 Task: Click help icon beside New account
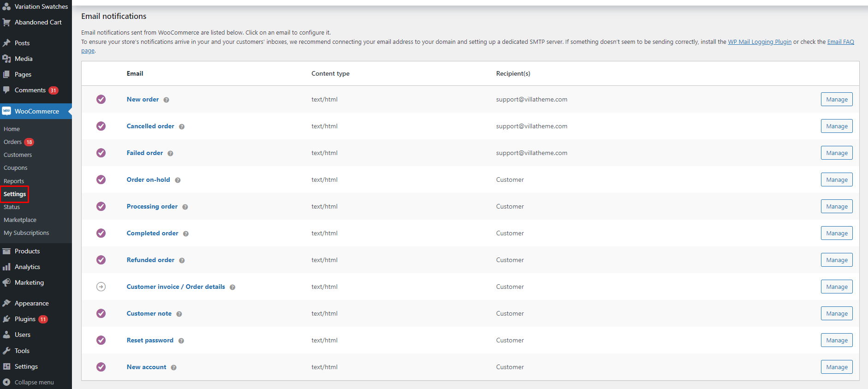click(174, 367)
